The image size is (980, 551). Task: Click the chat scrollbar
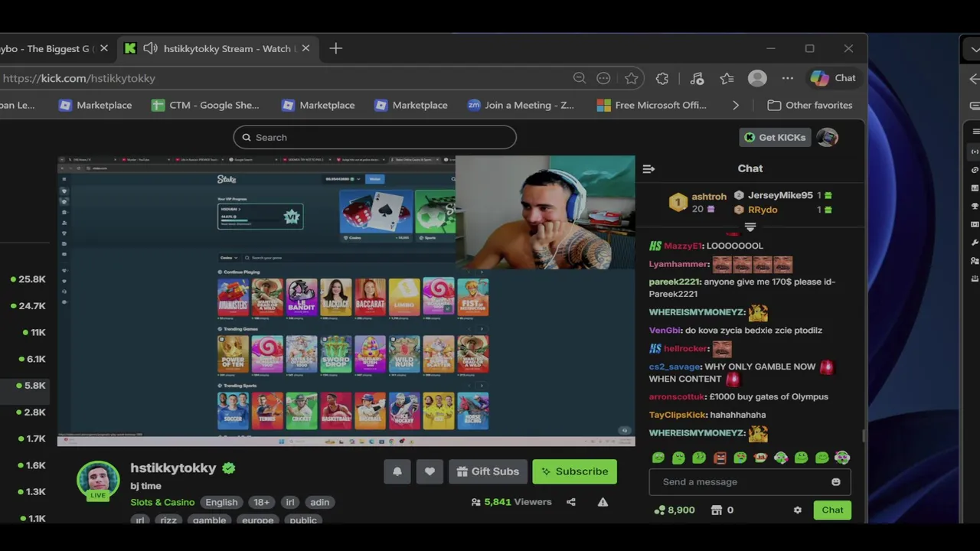[x=864, y=435]
